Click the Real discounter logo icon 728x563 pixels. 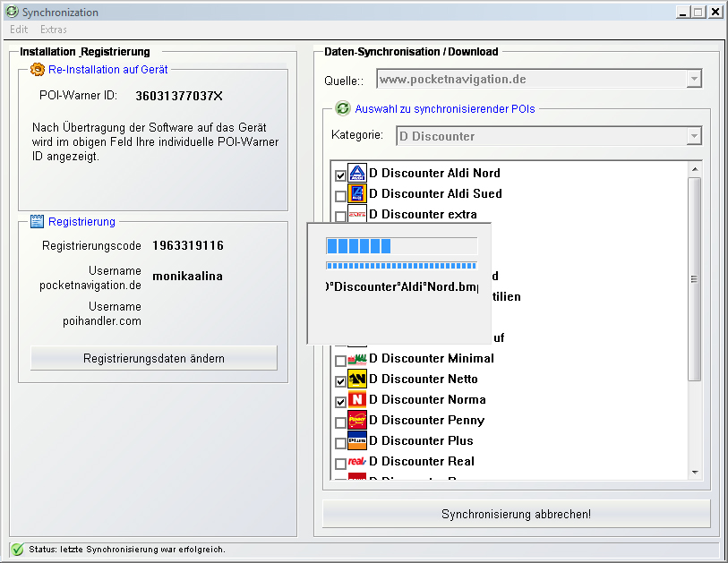(x=357, y=462)
